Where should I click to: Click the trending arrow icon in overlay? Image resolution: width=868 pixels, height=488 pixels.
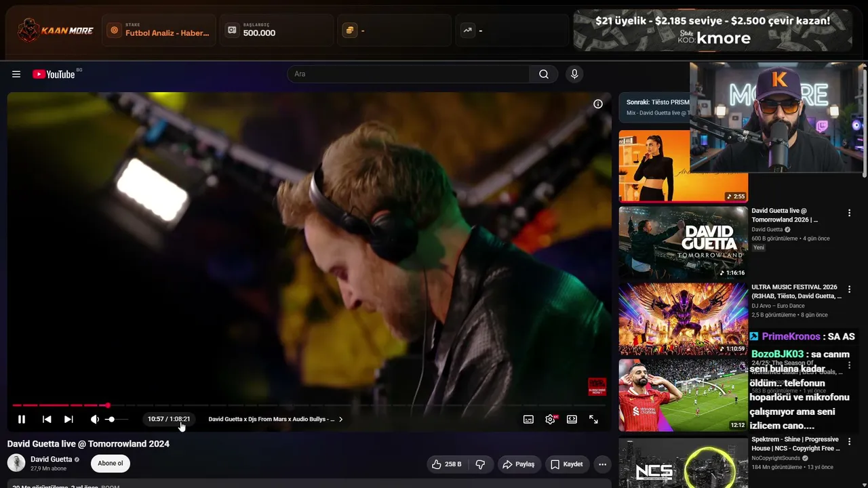click(x=467, y=30)
